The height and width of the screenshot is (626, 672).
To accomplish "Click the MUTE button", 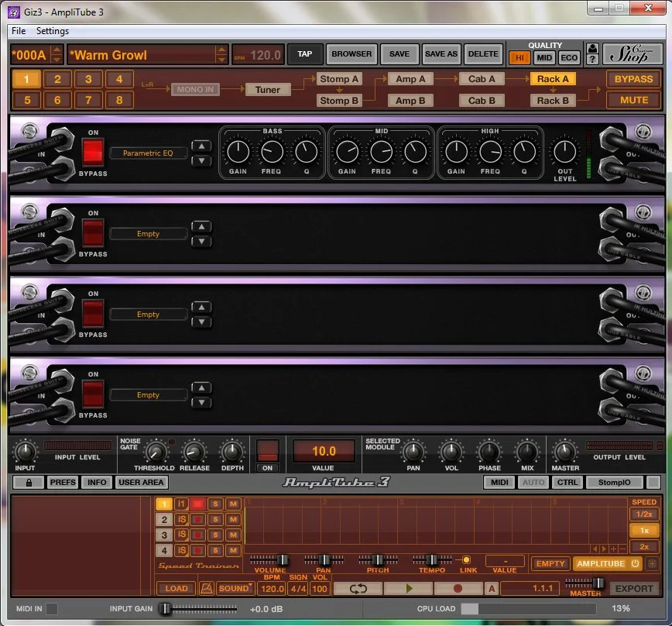I will [634, 100].
